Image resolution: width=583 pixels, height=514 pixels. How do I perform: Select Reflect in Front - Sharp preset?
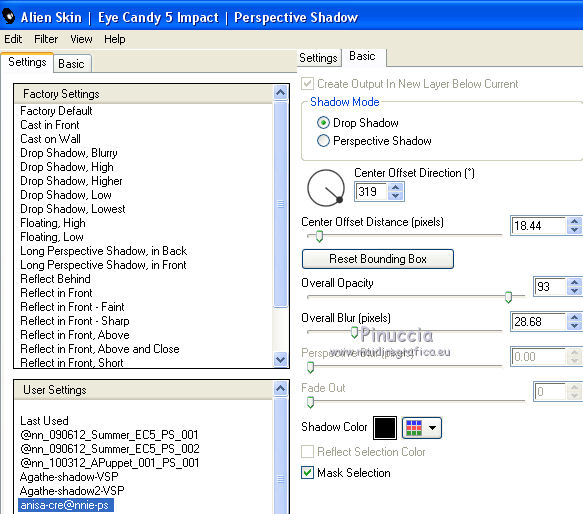(75, 321)
